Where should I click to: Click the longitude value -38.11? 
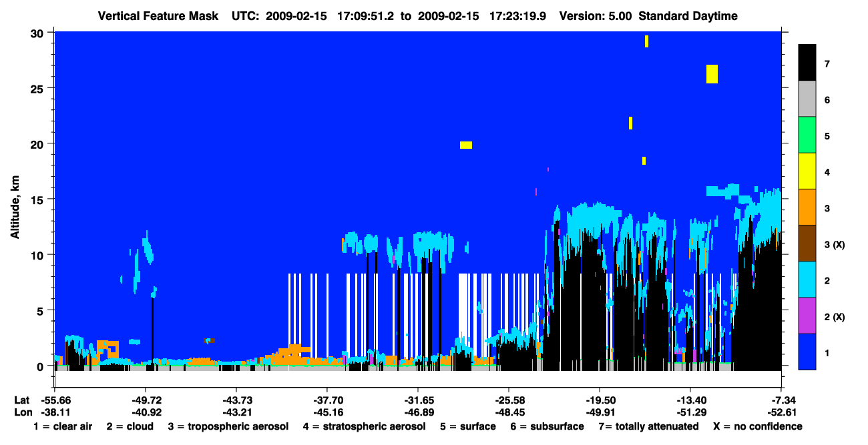pos(55,412)
